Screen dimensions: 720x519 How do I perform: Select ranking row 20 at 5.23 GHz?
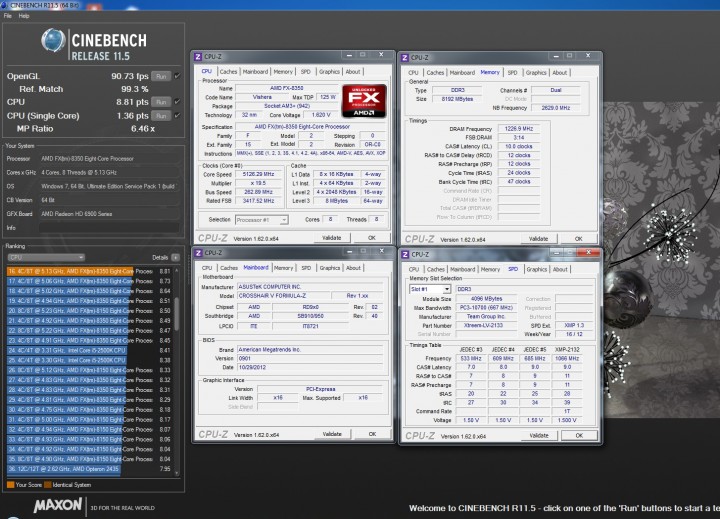pyautogui.click(x=89, y=311)
